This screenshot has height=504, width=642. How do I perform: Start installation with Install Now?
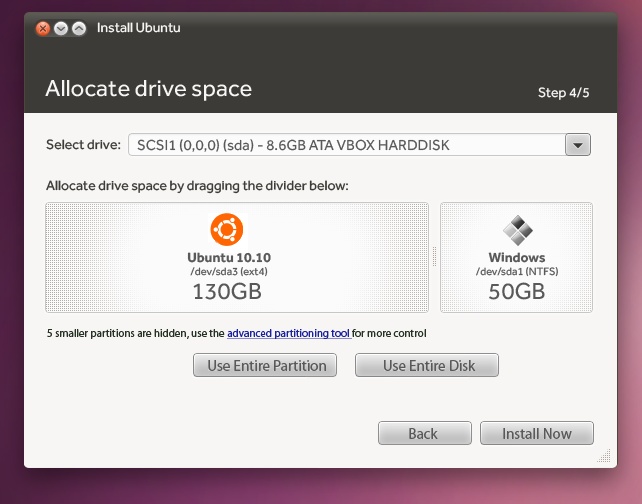click(537, 433)
